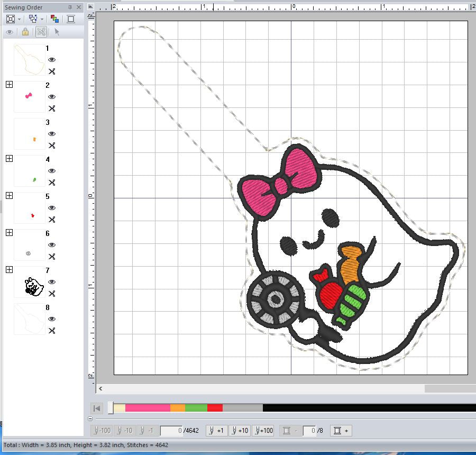Viewport: 476px width, 455px height.
Task: Click pink segment in thread color bar
Action: pos(148,408)
